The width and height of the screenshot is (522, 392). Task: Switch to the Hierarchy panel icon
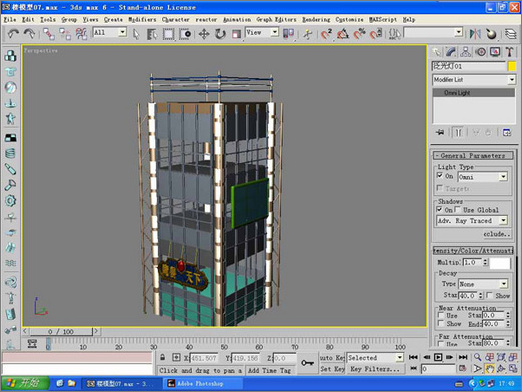(x=466, y=52)
